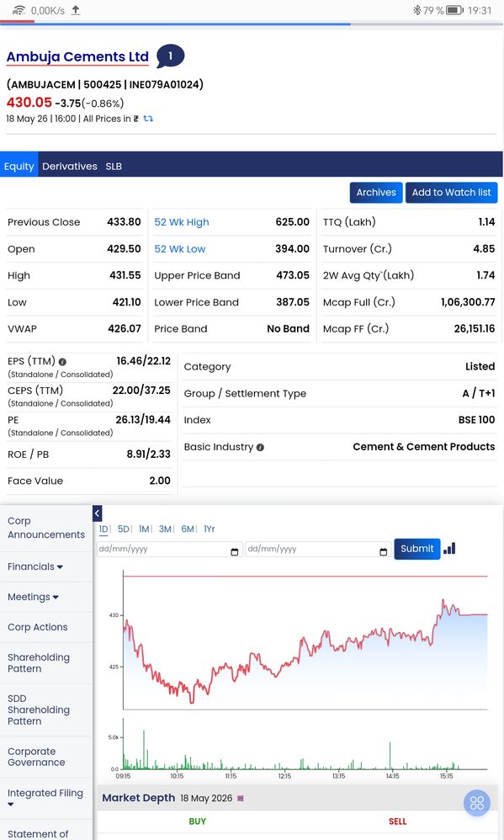Select the 1D chart range
Screen dimensions: 504x840
point(103,529)
